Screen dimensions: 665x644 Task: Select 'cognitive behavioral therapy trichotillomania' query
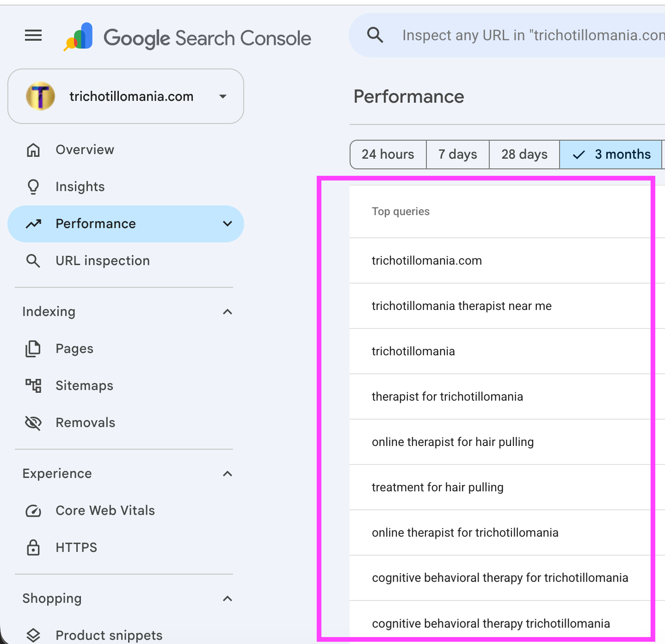click(x=491, y=624)
